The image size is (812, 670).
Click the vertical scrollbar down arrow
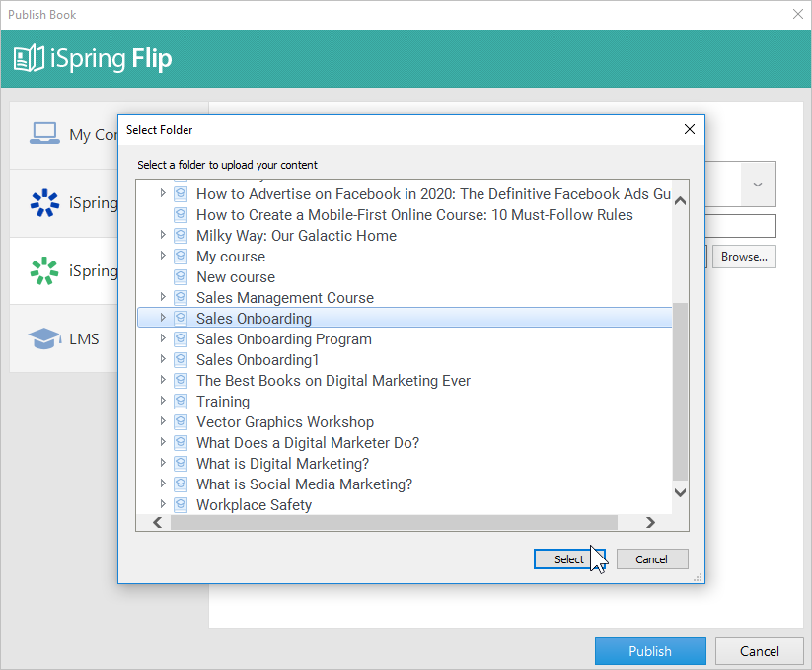681,492
